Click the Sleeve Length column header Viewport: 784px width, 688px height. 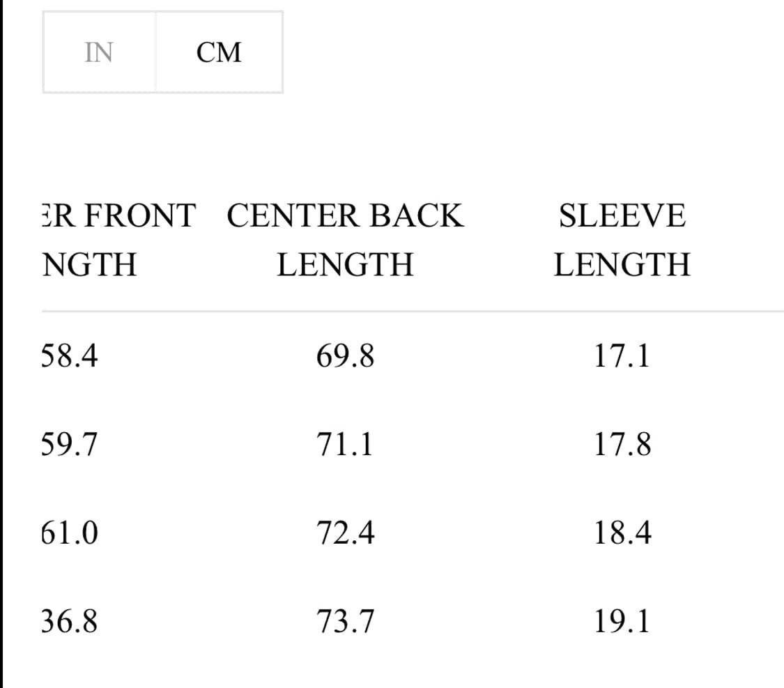pyautogui.click(x=622, y=240)
